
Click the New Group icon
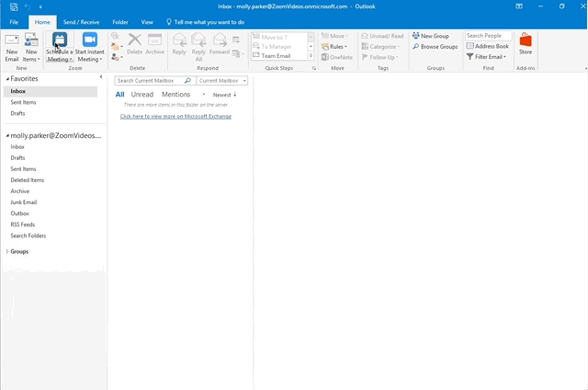(415, 36)
